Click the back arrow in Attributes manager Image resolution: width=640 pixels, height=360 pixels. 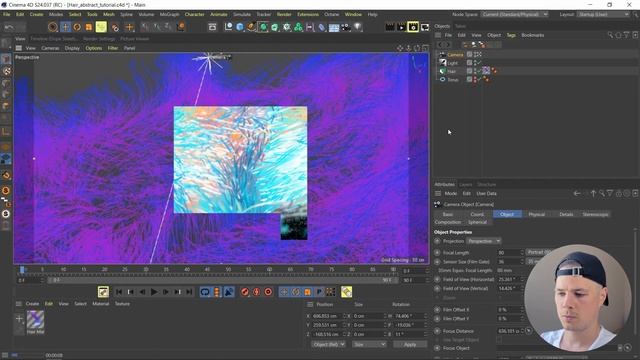[x=577, y=193]
